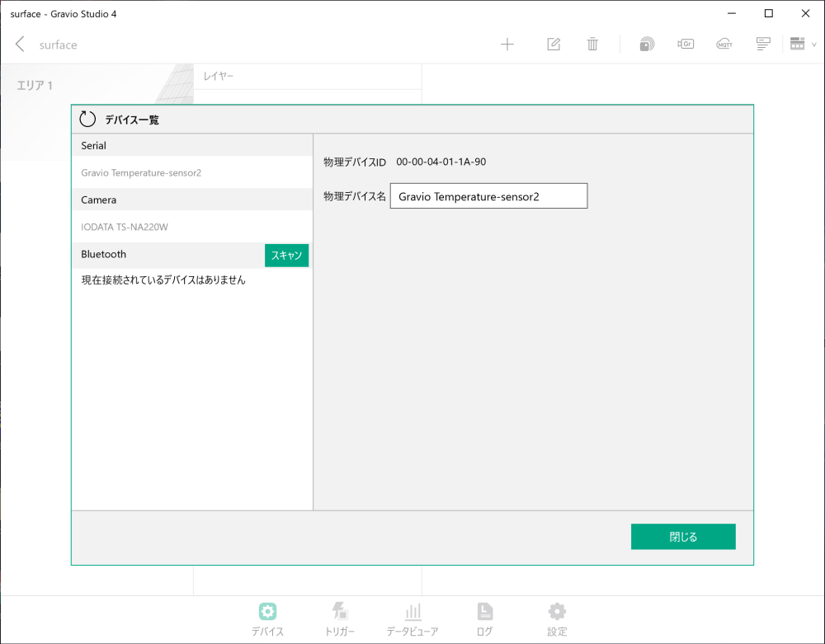Image resolution: width=825 pixels, height=644 pixels.
Task: Click the edit pencil icon in toolbar
Action: [x=554, y=45]
